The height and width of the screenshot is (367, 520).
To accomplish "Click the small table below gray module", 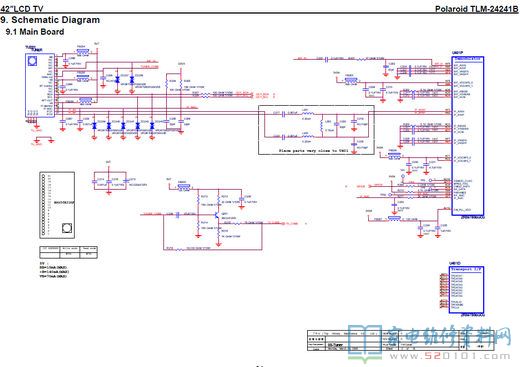I will pyautogui.click(x=68, y=252).
